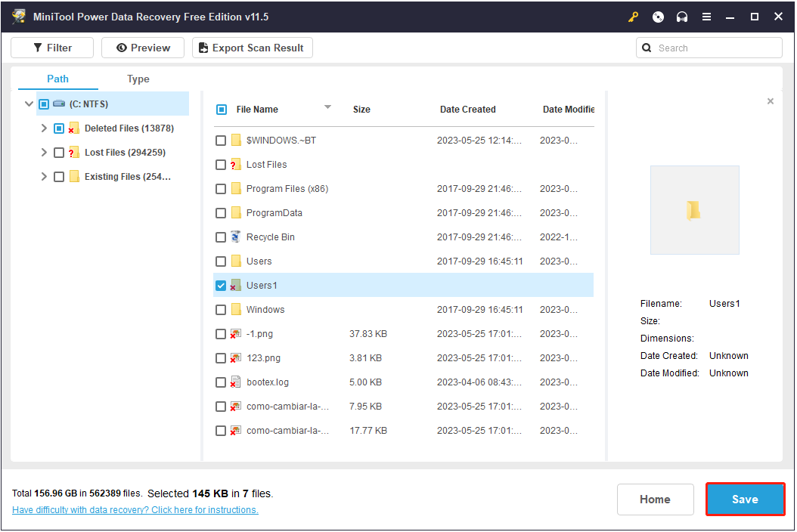Close the preview panel with X icon
The image size is (797, 532).
[x=771, y=101]
